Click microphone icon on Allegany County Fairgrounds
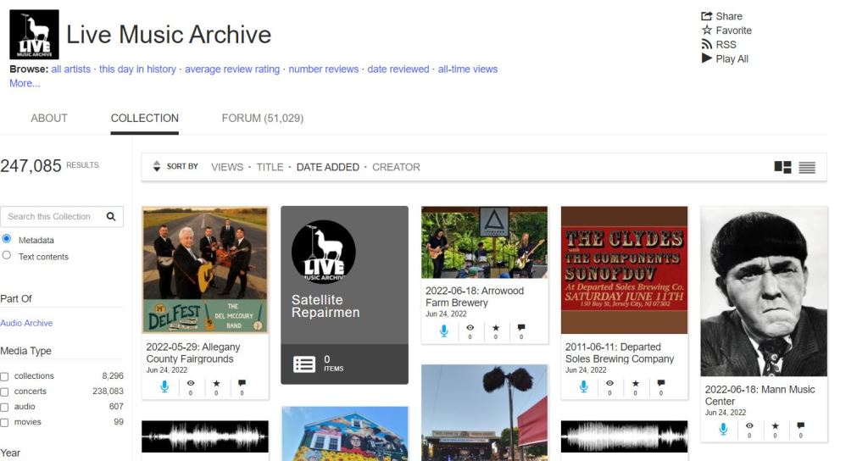The image size is (868, 461). [164, 386]
